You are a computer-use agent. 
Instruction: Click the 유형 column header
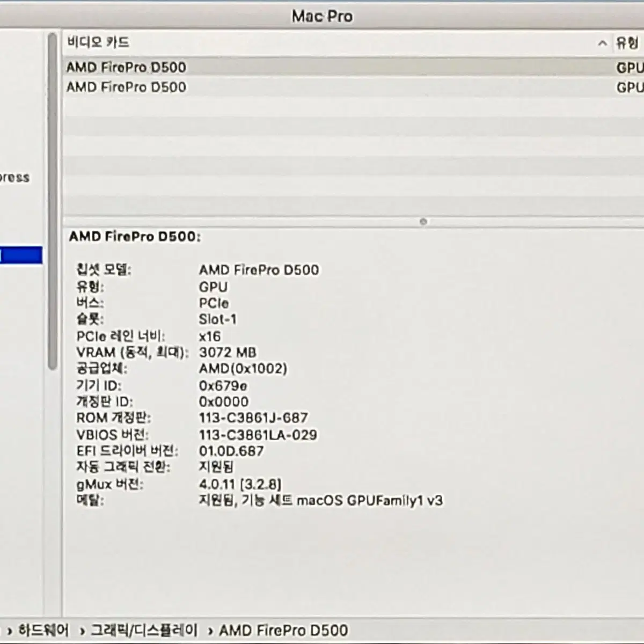627,42
